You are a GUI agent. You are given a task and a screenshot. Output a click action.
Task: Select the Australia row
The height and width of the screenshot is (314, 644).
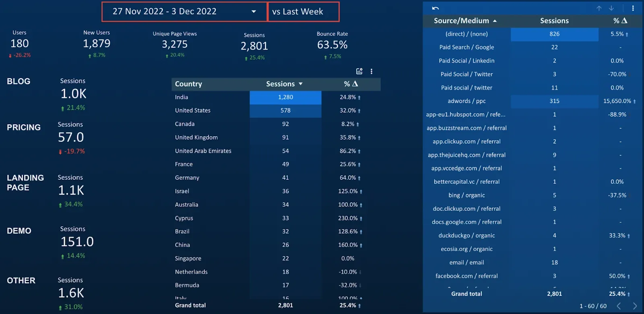click(x=276, y=205)
